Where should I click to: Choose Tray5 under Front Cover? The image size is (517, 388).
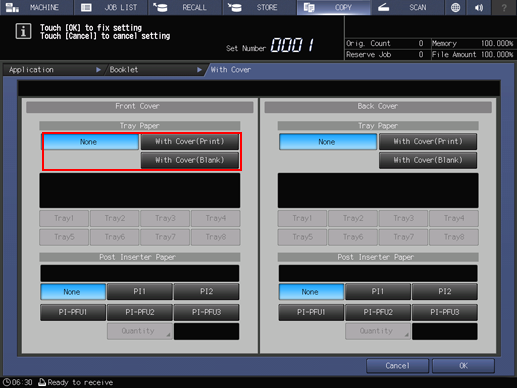[x=64, y=237]
